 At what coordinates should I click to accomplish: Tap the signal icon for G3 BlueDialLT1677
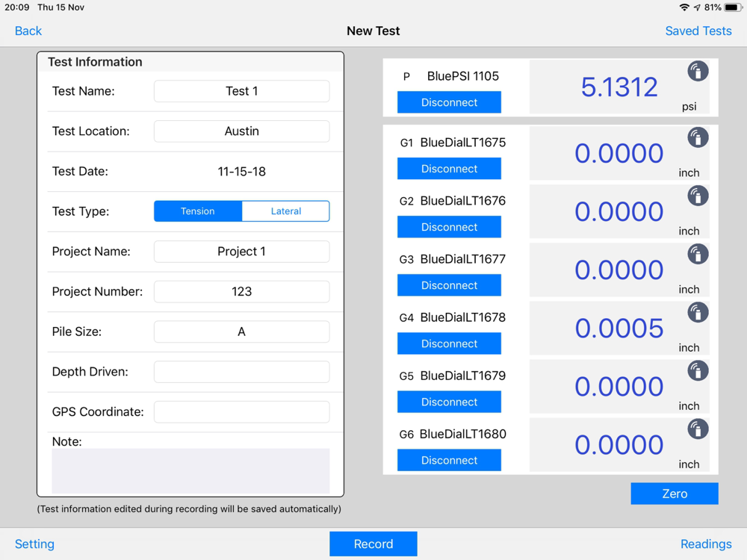pos(698,255)
